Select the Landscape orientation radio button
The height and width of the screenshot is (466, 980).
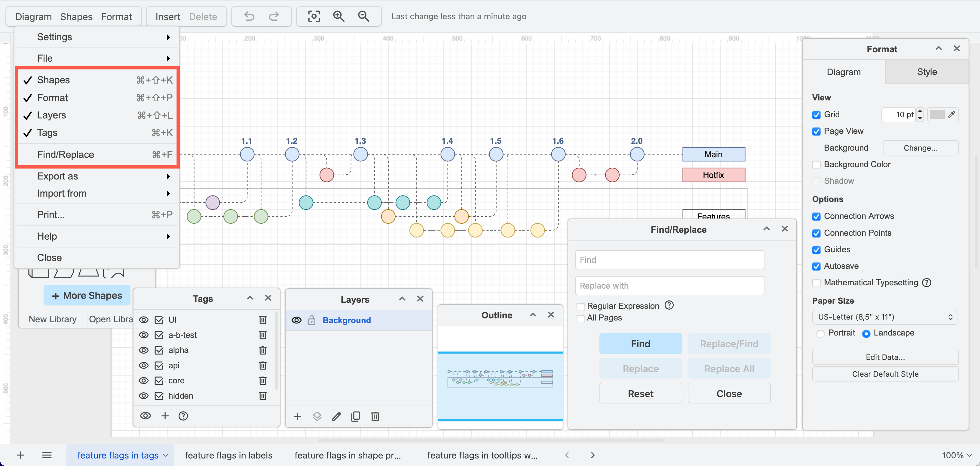tap(866, 333)
